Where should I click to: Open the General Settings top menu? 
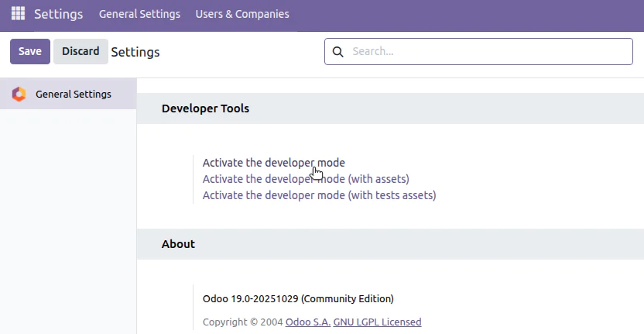(x=139, y=14)
